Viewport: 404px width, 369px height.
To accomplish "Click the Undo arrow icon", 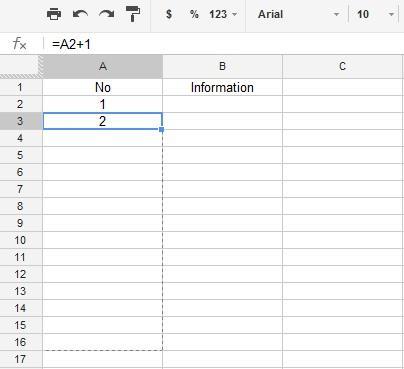I will pyautogui.click(x=80, y=14).
